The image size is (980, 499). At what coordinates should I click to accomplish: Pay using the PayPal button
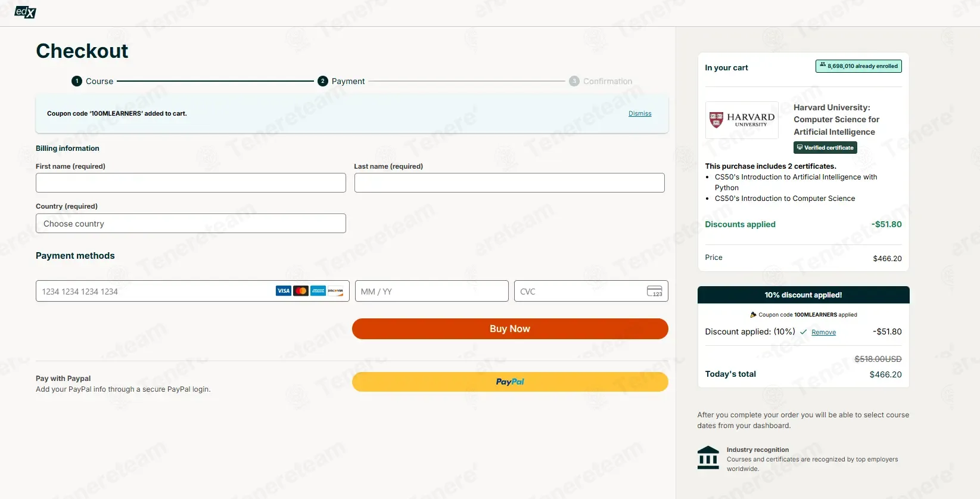pyautogui.click(x=510, y=382)
